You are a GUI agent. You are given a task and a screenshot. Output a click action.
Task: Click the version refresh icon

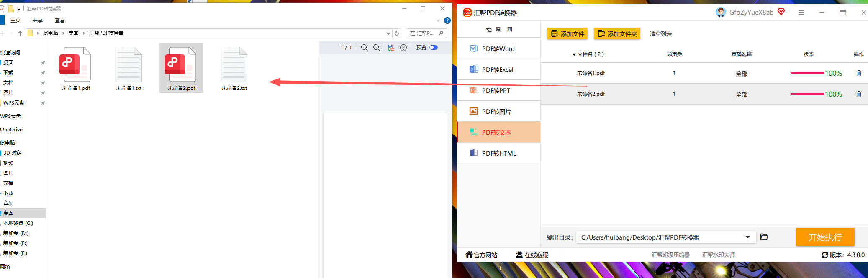(824, 255)
